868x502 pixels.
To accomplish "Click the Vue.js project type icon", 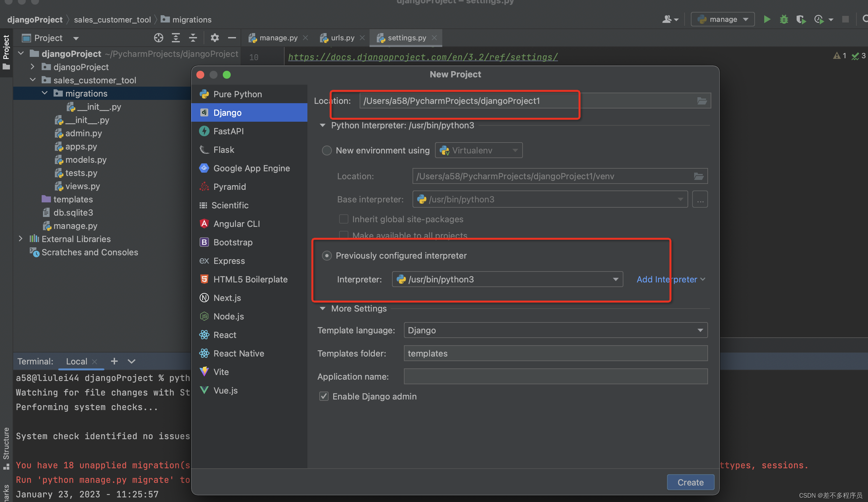I will point(204,390).
